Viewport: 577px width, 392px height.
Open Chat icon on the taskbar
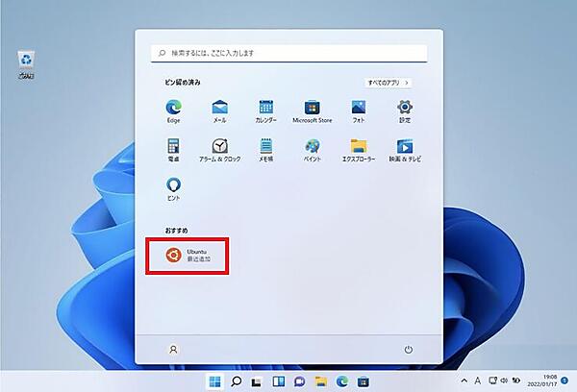click(299, 381)
